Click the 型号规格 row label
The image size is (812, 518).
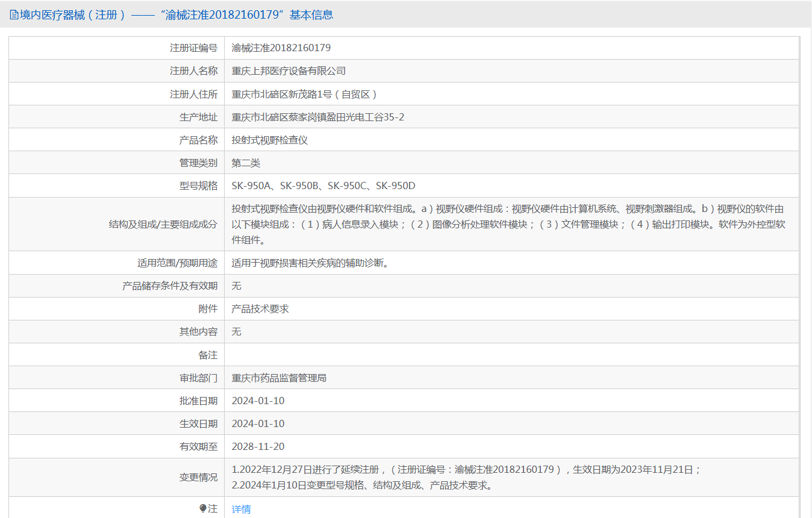tap(198, 186)
